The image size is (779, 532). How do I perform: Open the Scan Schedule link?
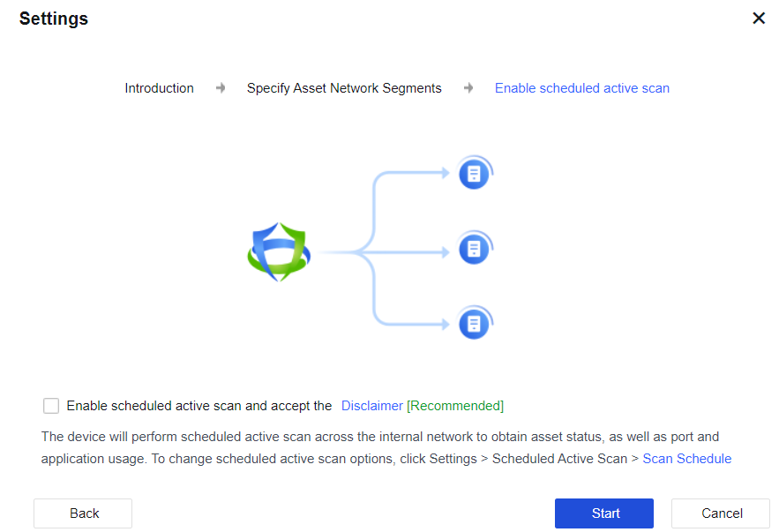(686, 459)
